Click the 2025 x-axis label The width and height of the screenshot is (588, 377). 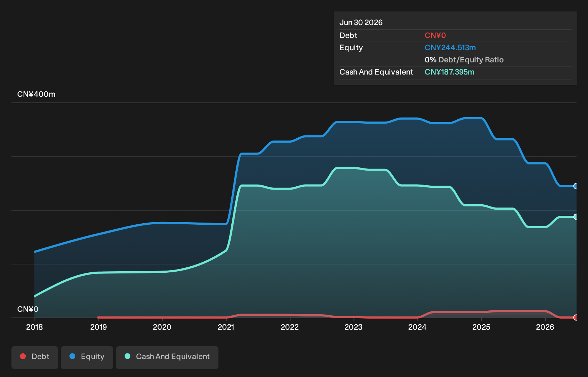click(481, 327)
